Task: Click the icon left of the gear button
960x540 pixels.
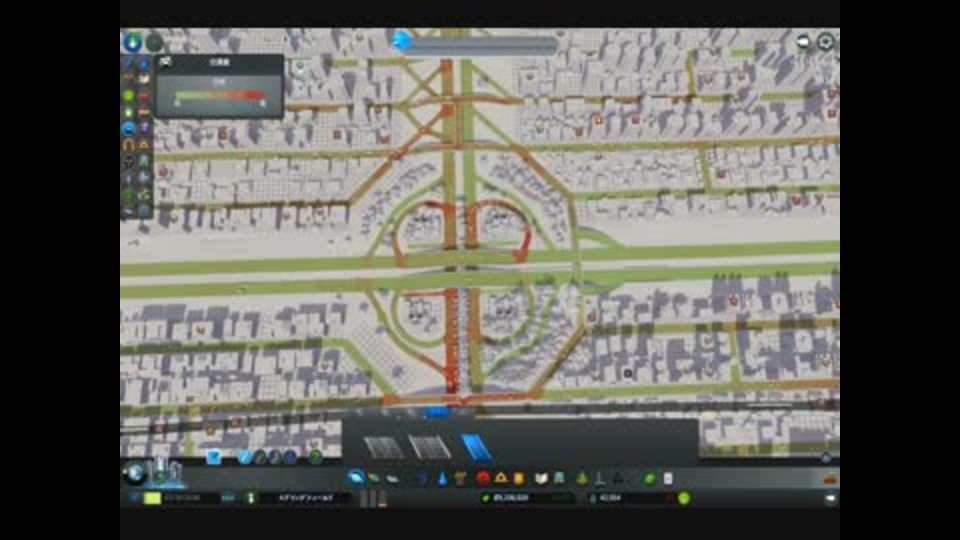Action: 803,42
